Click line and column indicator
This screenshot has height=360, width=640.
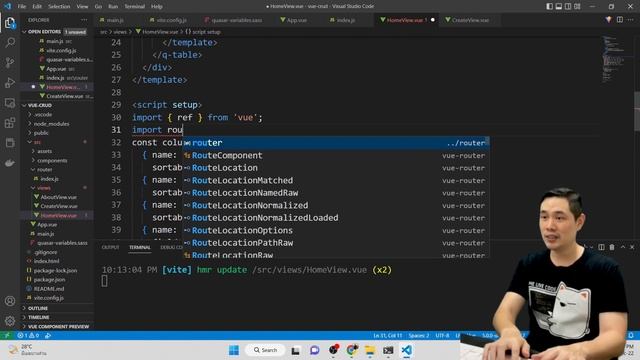coord(387,335)
